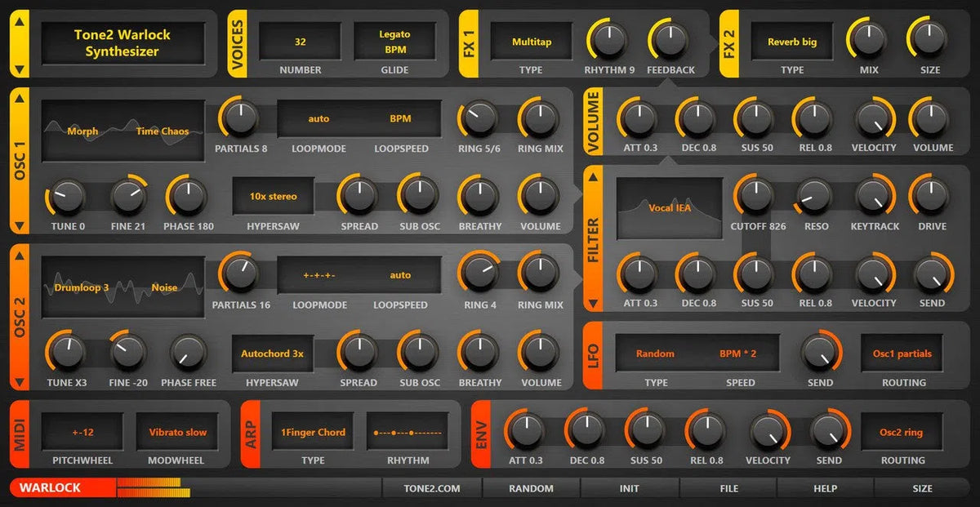Click the OSC 1 LOOPMODE display showing auto
The height and width of the screenshot is (507, 980).
click(x=317, y=119)
